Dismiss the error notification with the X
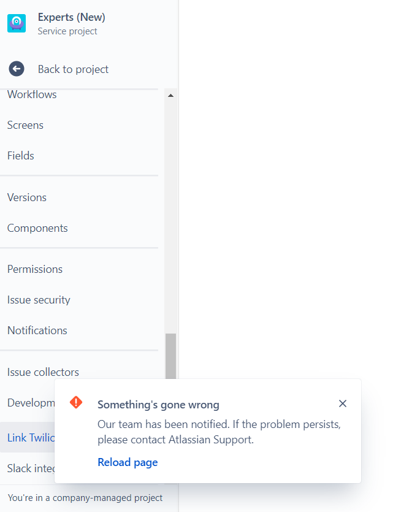The image size is (420, 512). [343, 403]
